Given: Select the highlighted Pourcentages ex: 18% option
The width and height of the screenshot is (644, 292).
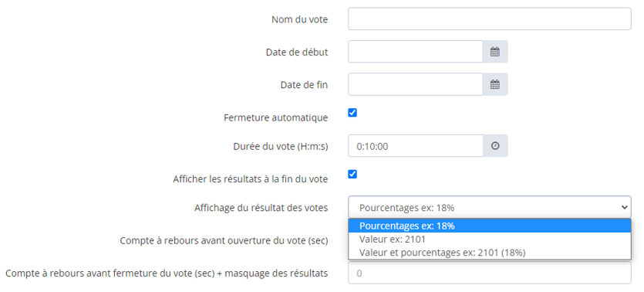Looking at the screenshot, I should click(490, 226).
